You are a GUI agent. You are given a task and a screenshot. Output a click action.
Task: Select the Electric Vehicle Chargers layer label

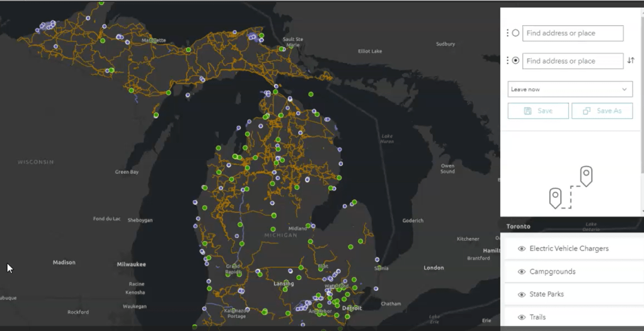coord(569,249)
